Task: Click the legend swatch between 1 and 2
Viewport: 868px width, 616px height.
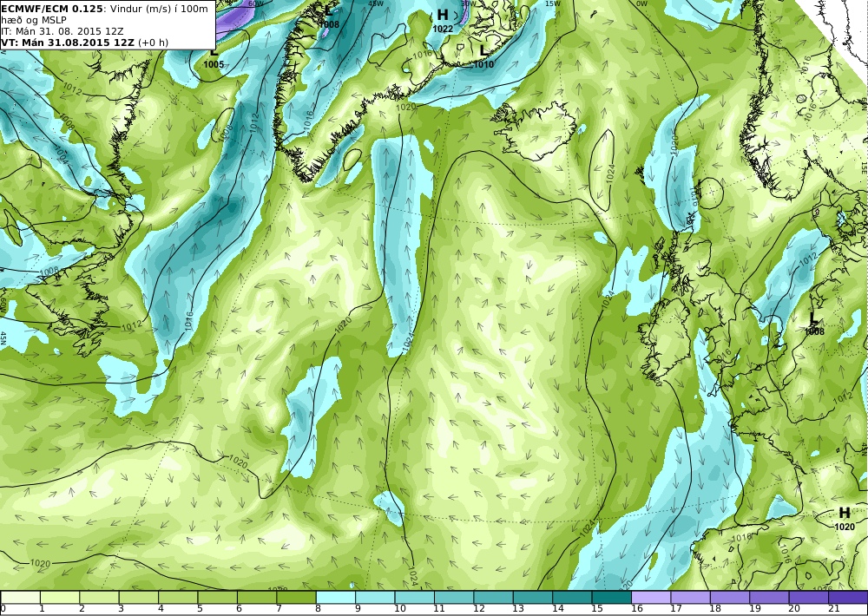Action: tap(60, 597)
